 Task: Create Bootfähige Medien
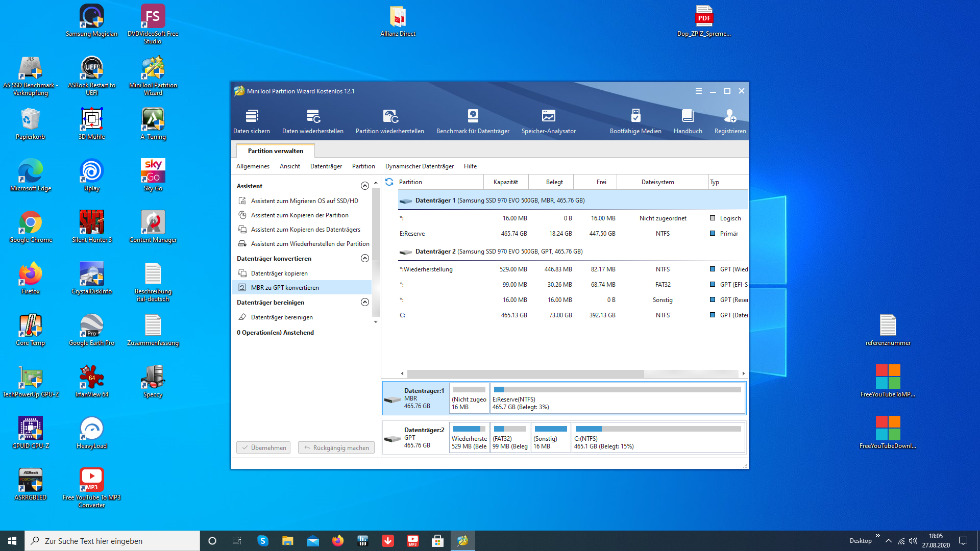coord(635,121)
